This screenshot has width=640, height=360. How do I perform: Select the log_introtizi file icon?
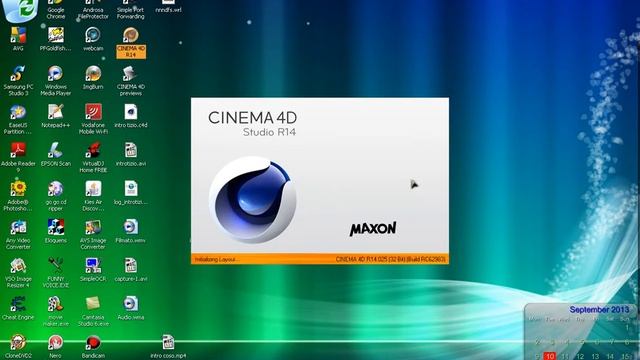[x=131, y=193]
